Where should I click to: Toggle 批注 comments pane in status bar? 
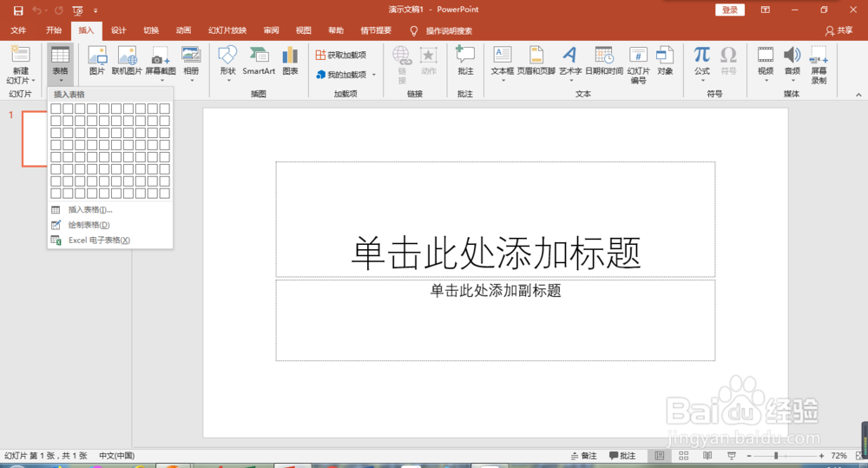pyautogui.click(x=622, y=456)
